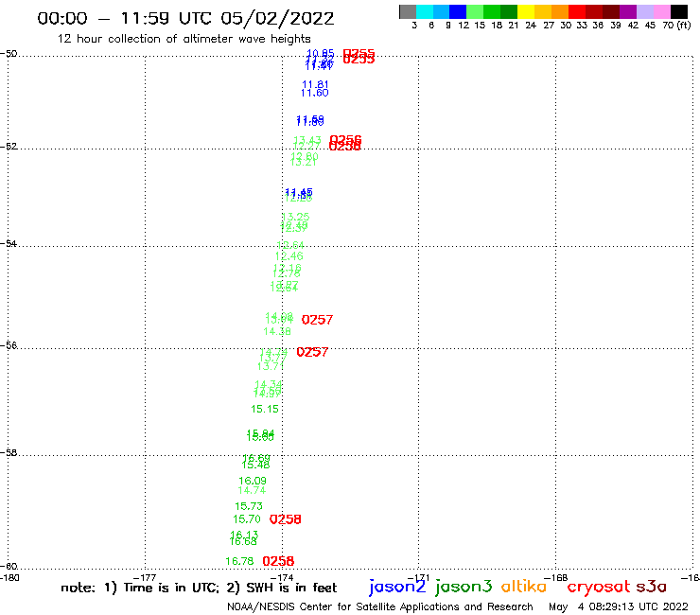Select the blue 11.60 wave height reading
The height and width of the screenshot is (615, 700).
pyautogui.click(x=315, y=93)
